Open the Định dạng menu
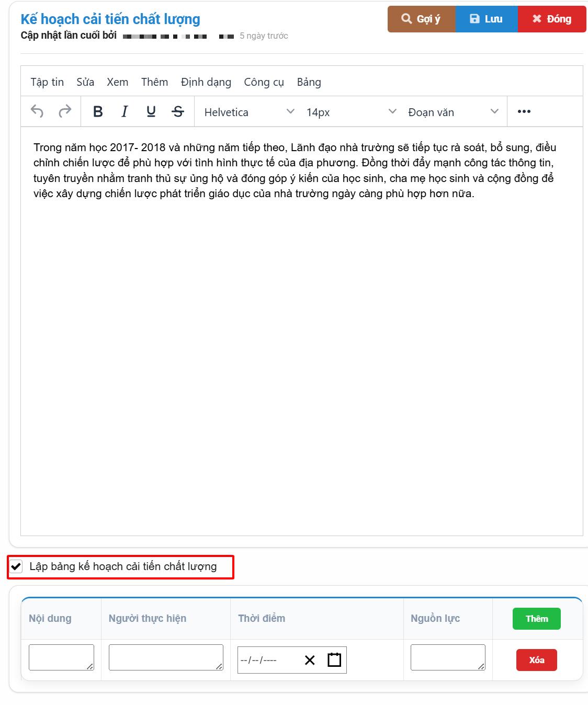The height and width of the screenshot is (705, 588). (x=206, y=82)
